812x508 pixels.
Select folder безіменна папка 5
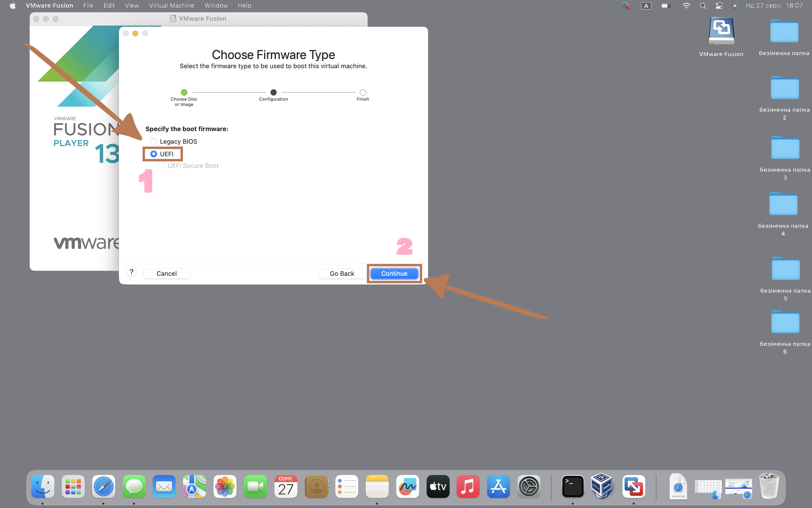[786, 269]
